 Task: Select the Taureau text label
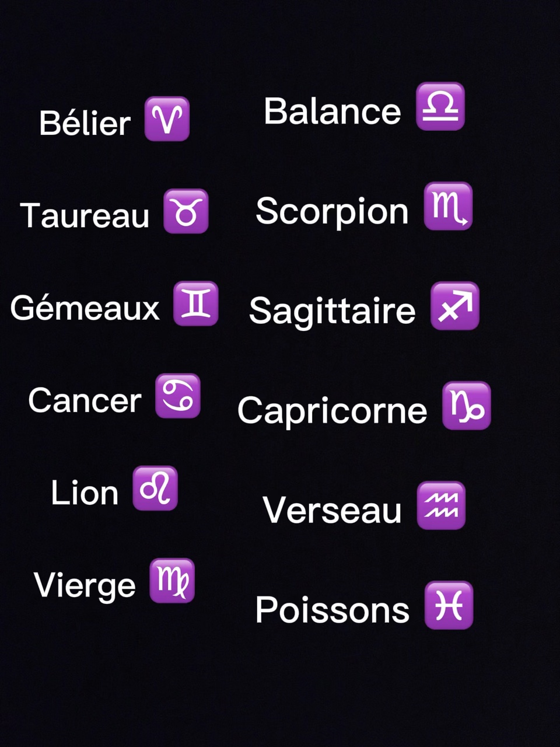pos(85,215)
